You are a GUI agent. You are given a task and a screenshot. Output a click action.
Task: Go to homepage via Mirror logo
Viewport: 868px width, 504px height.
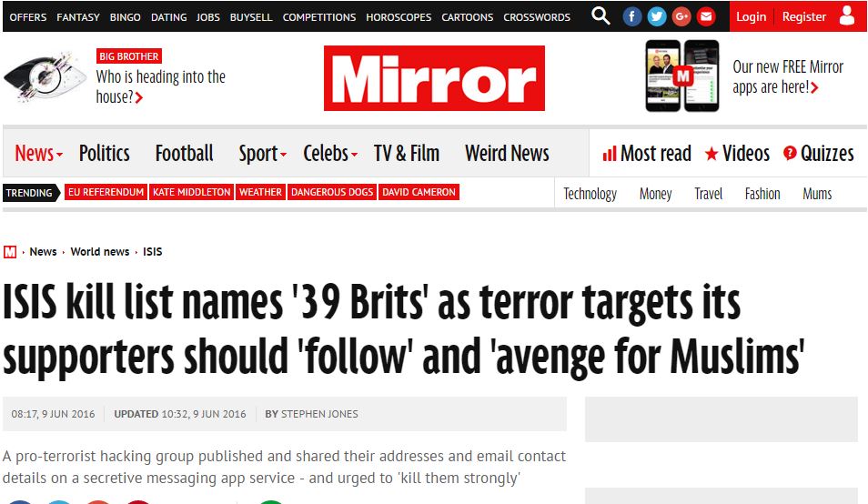pyautogui.click(x=434, y=78)
